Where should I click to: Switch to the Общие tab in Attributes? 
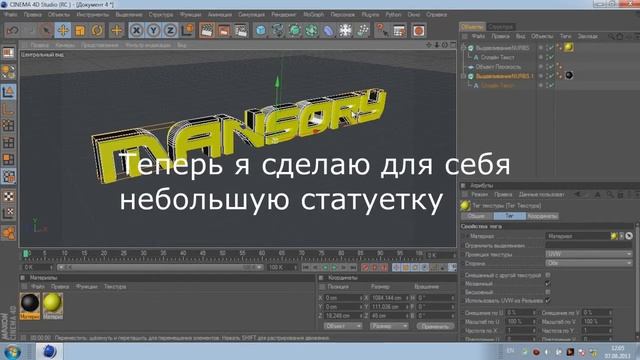[476, 216]
